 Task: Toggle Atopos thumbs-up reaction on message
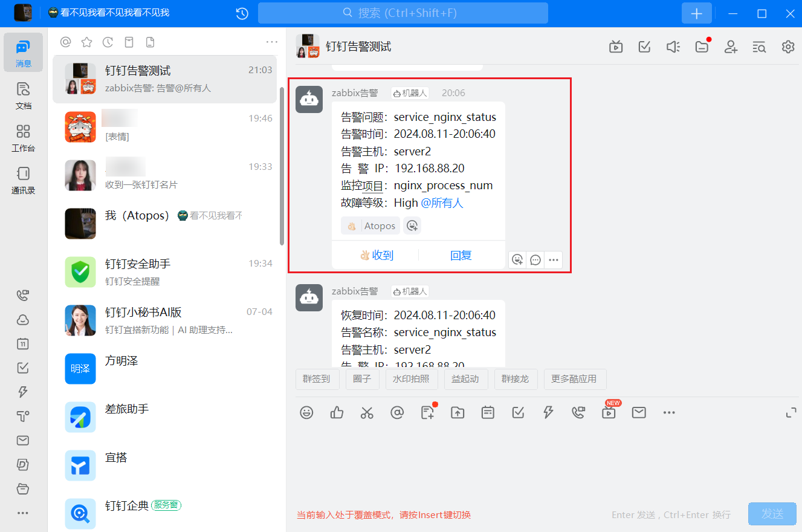pos(370,225)
